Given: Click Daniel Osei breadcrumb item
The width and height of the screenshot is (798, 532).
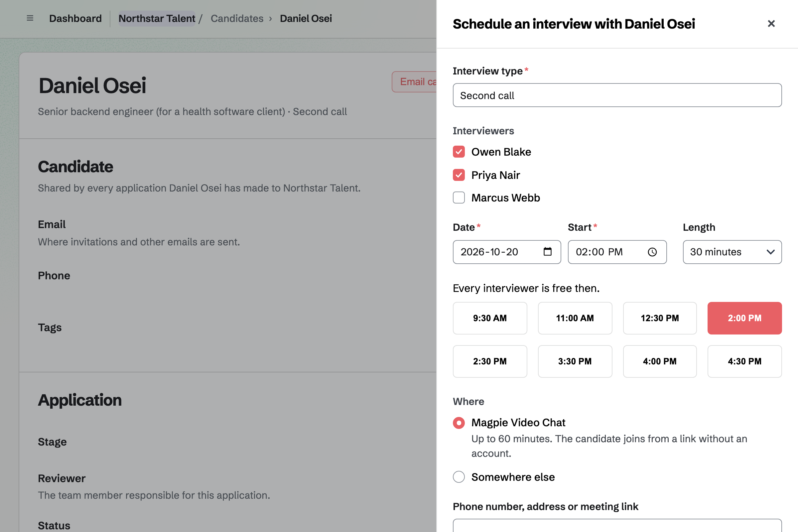Looking at the screenshot, I should pos(306,18).
